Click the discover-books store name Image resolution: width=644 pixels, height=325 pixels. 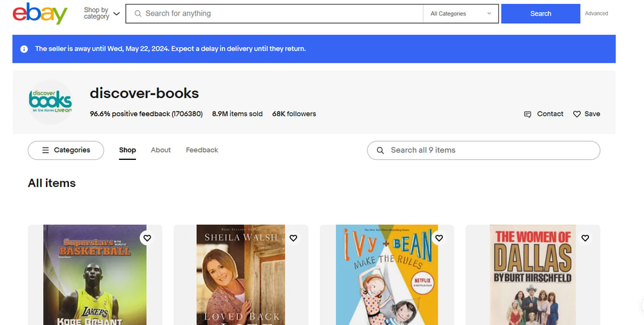click(144, 94)
